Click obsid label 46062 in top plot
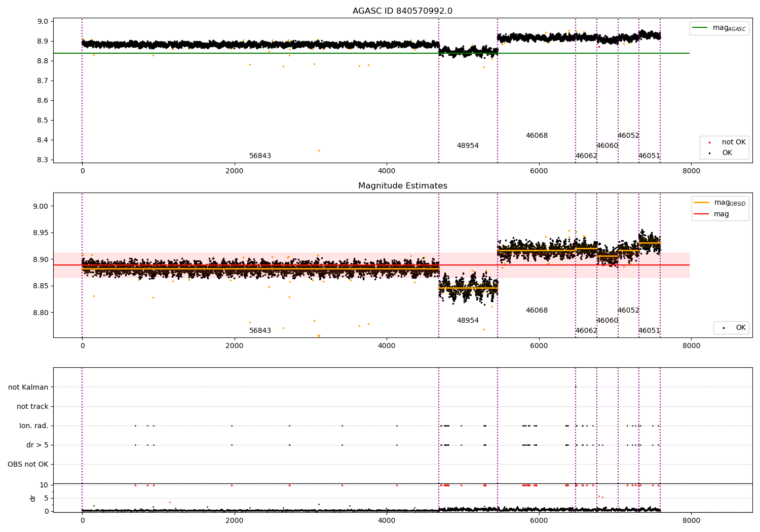The image size is (760, 532). point(586,156)
